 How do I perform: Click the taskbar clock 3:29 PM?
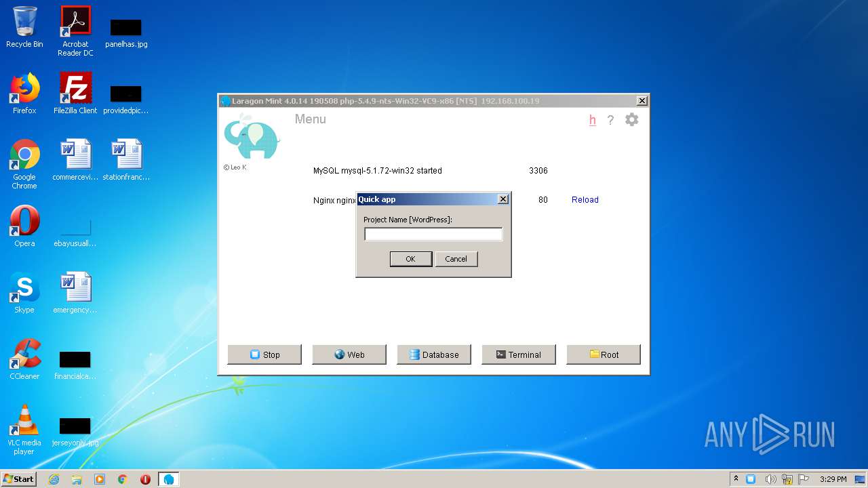[833, 479]
